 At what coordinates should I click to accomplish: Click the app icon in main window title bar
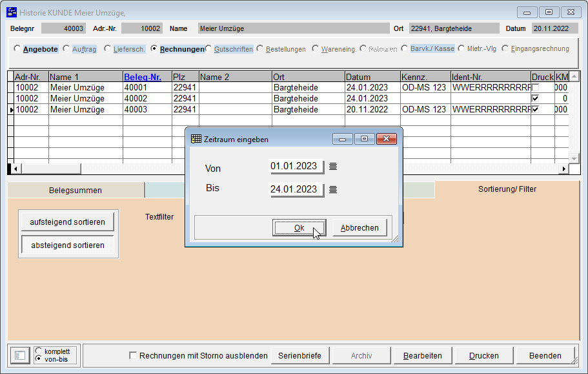(12, 12)
